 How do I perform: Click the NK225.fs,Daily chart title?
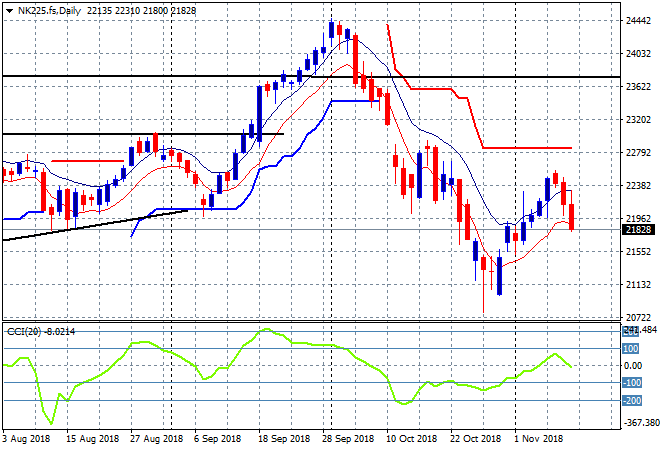(52, 9)
